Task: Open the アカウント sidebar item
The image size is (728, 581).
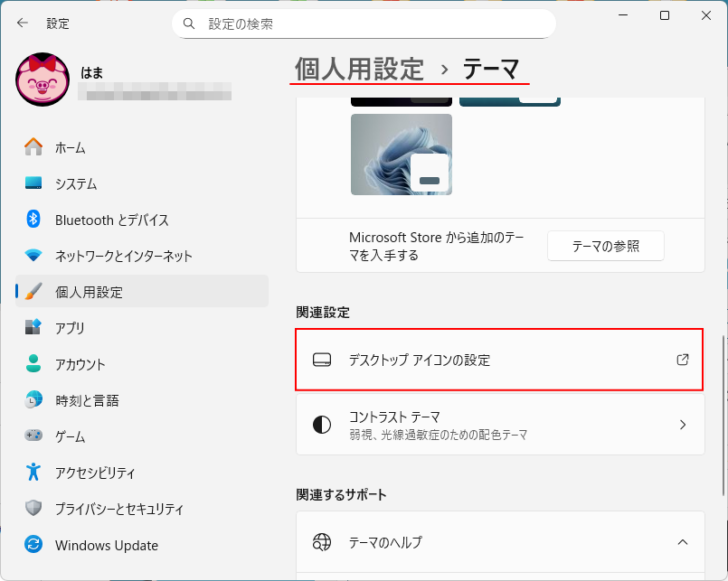Action: click(x=142, y=364)
